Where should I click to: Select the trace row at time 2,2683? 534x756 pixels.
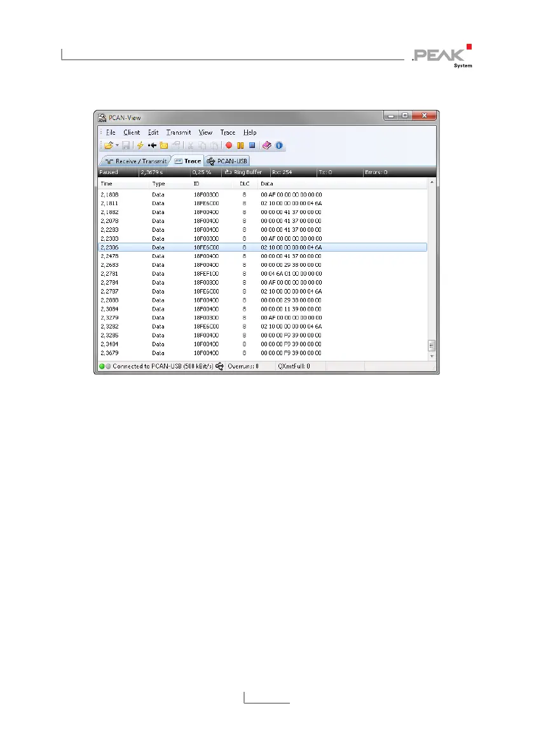[263, 265]
